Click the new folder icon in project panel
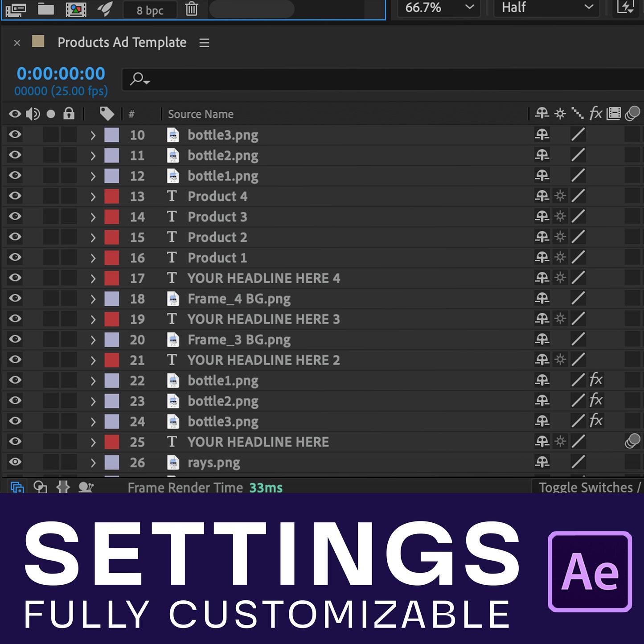Image resolution: width=644 pixels, height=644 pixels. tap(46, 9)
